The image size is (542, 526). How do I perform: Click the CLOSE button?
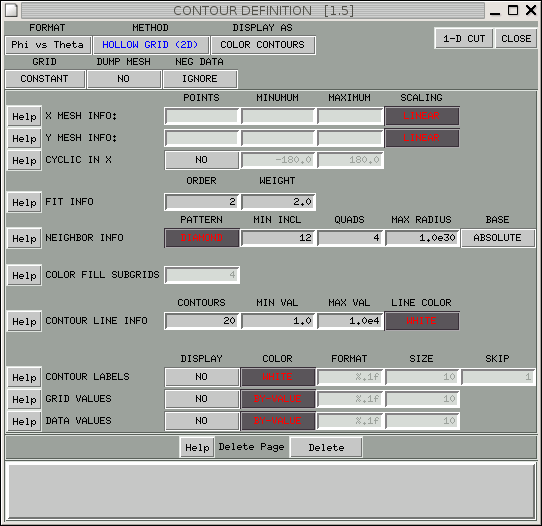tap(516, 38)
